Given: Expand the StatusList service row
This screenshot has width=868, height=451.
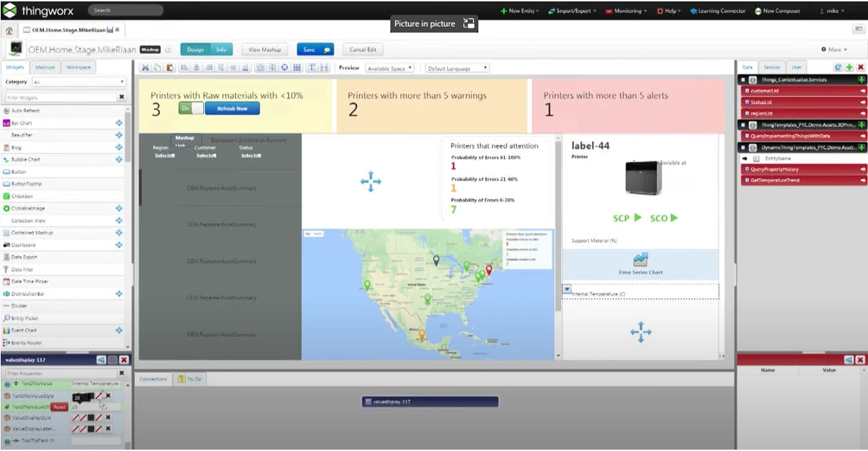Looking at the screenshot, I should (747, 102).
